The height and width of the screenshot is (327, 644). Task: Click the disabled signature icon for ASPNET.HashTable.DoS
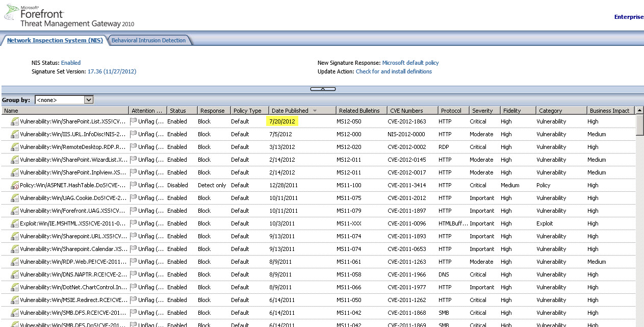point(15,185)
